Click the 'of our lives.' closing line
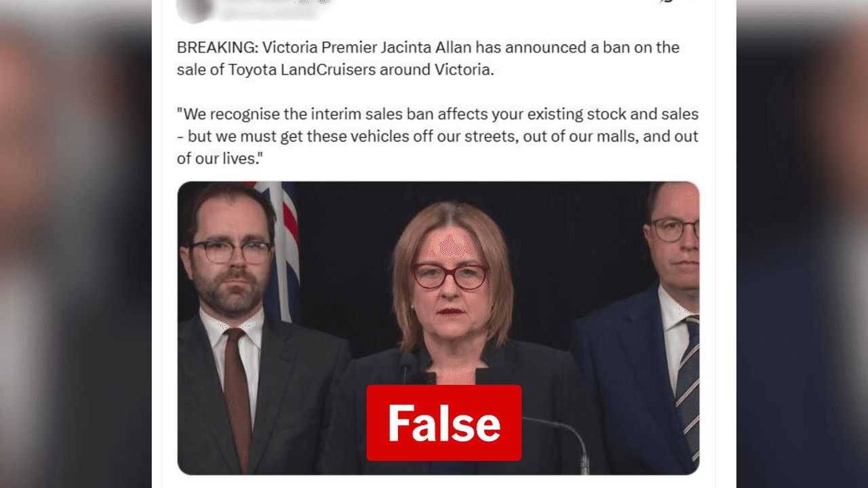 coord(220,159)
